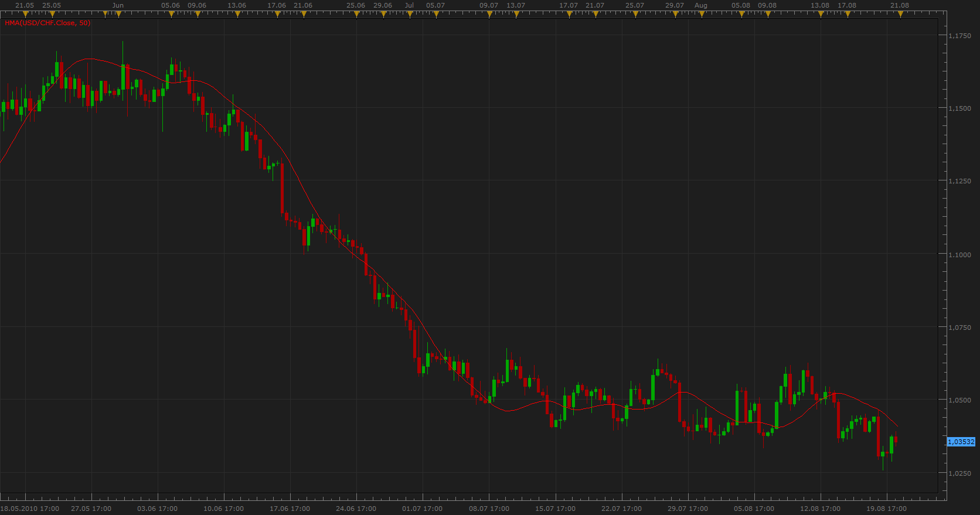
Task: Select the orange marker under 09.06
Action: (x=198, y=14)
